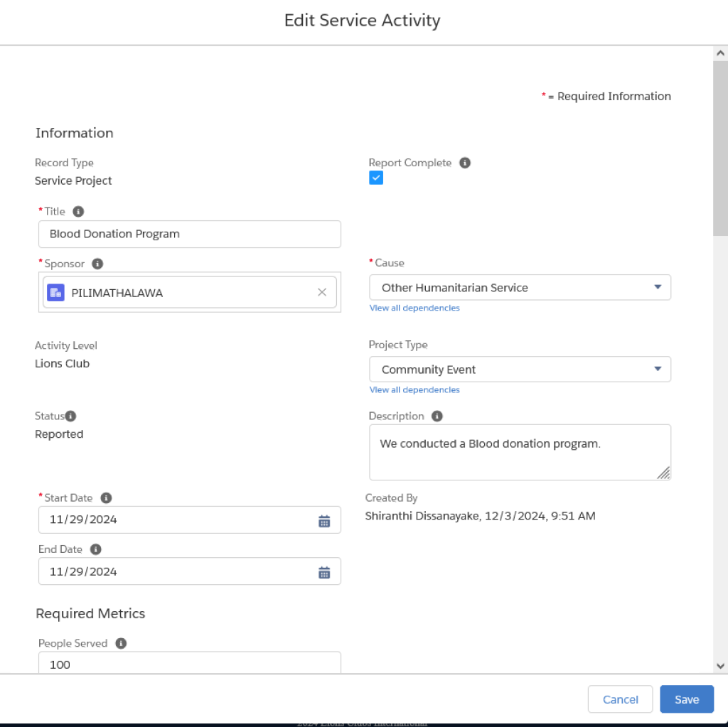Show the Sponsor field info icon
728x727 pixels.
tap(97, 264)
